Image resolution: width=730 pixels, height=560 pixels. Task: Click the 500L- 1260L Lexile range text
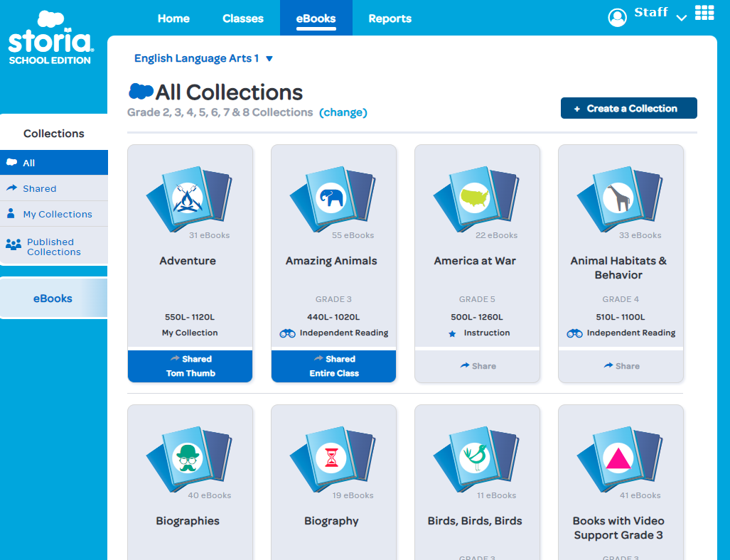click(x=477, y=317)
